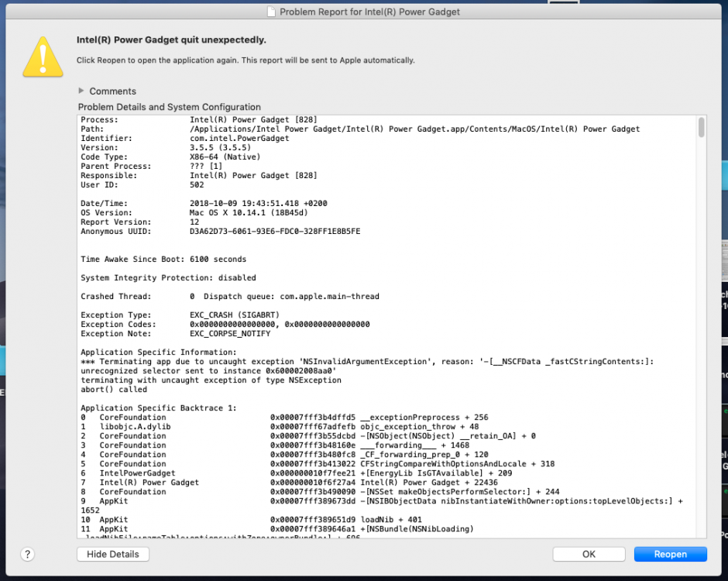Click the 'Report Version:' value 12
Viewport: 728px width, 581px height.
tap(194, 222)
